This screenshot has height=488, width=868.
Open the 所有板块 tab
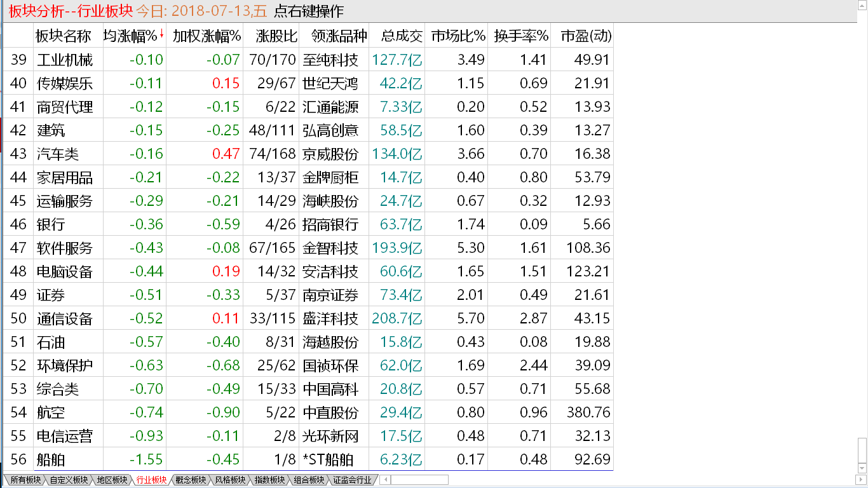click(x=25, y=480)
